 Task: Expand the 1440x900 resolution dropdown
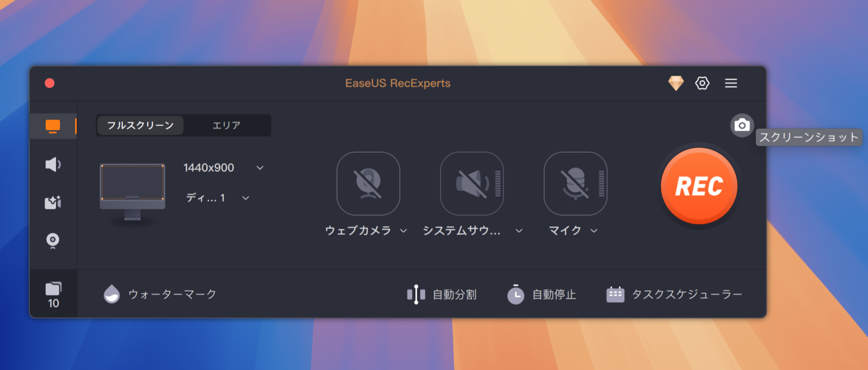(260, 168)
